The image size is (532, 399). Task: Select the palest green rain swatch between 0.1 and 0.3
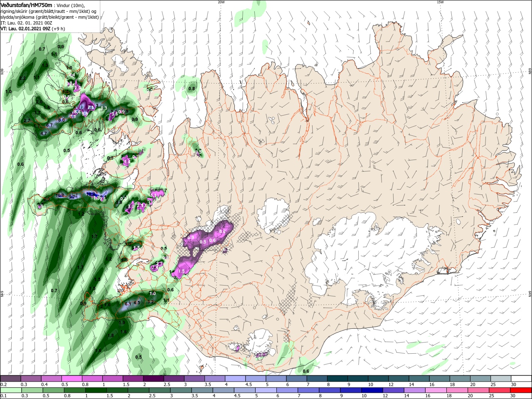click(11, 390)
